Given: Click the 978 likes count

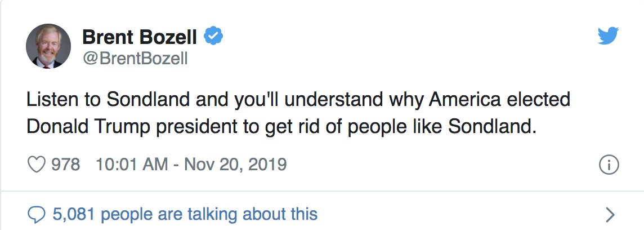Looking at the screenshot, I should point(65,165).
